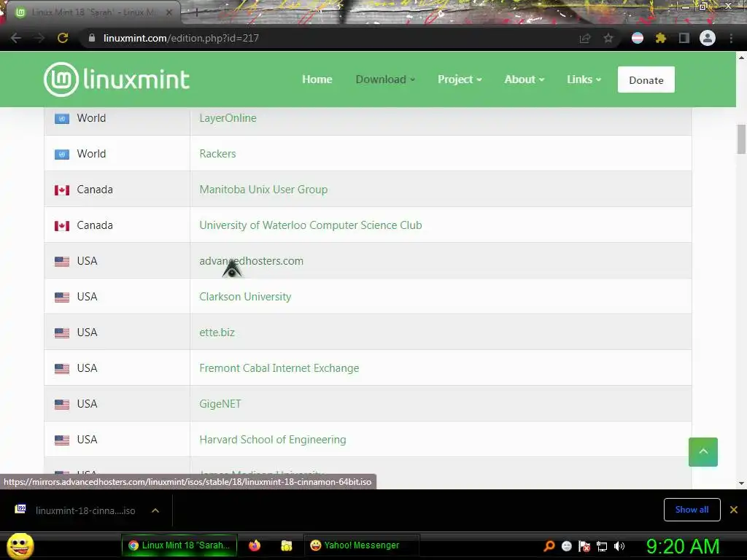The height and width of the screenshot is (560, 747).
Task: Click World text in Rackers row
Action: 91,154
